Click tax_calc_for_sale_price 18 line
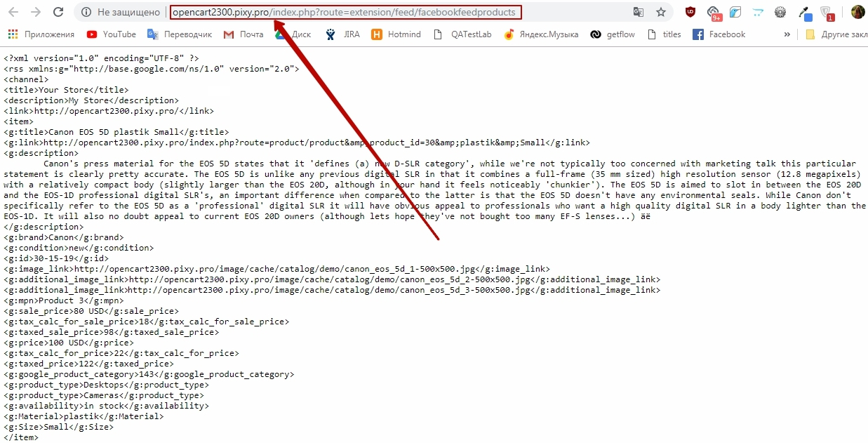Screen dimensions: 868x443 tap(147, 322)
